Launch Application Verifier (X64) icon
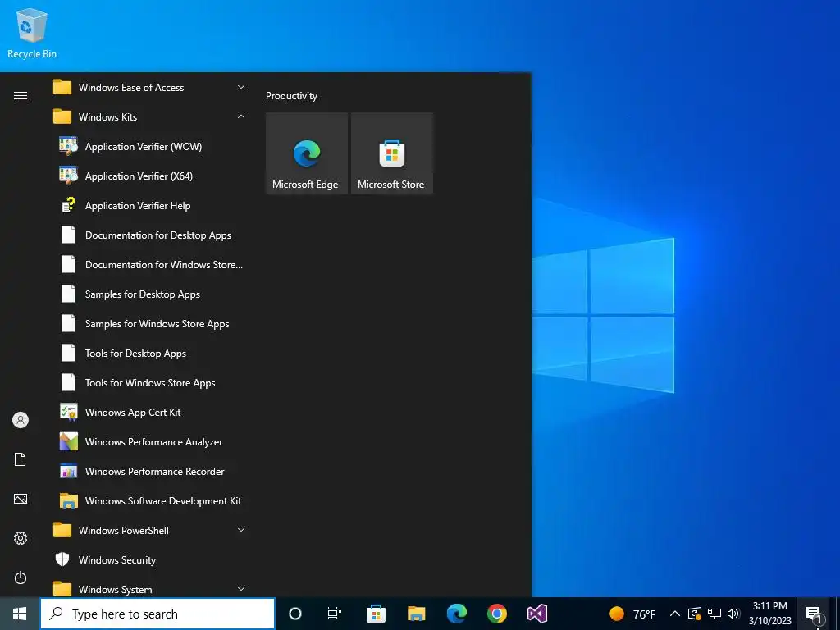Viewport: 840px width, 630px height. click(x=69, y=176)
